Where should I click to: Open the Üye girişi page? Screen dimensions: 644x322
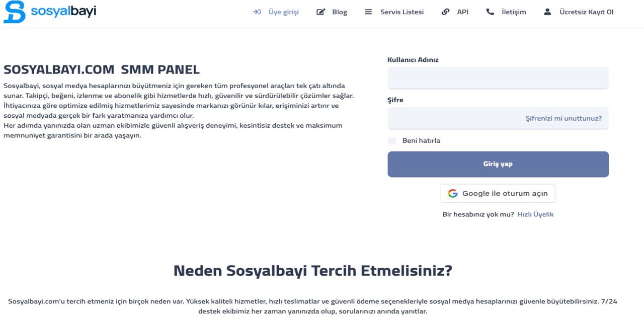click(283, 12)
